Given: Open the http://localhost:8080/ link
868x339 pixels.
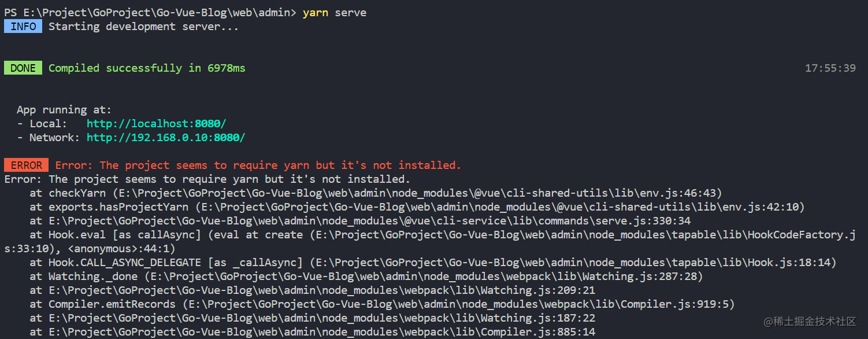Looking at the screenshot, I should click(156, 123).
